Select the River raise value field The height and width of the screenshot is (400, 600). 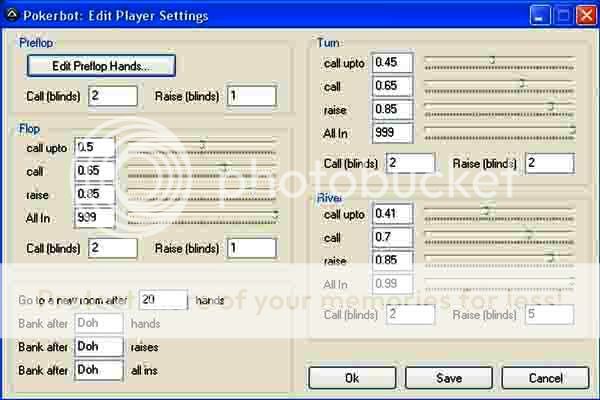pyautogui.click(x=393, y=260)
